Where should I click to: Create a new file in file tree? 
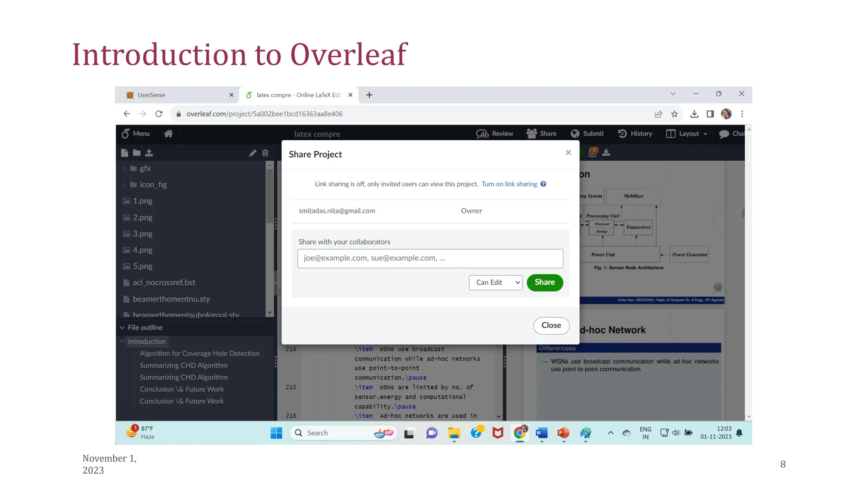(124, 153)
